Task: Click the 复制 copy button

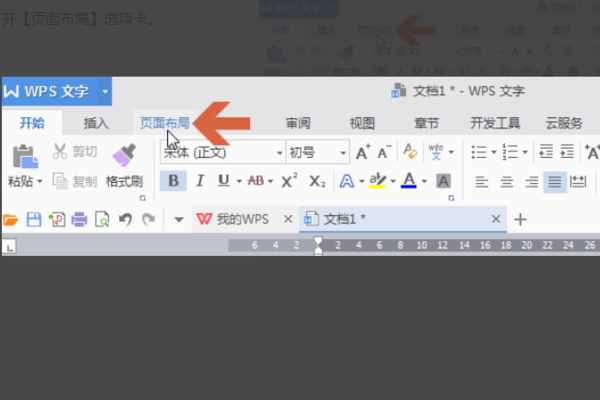Action: point(75,181)
